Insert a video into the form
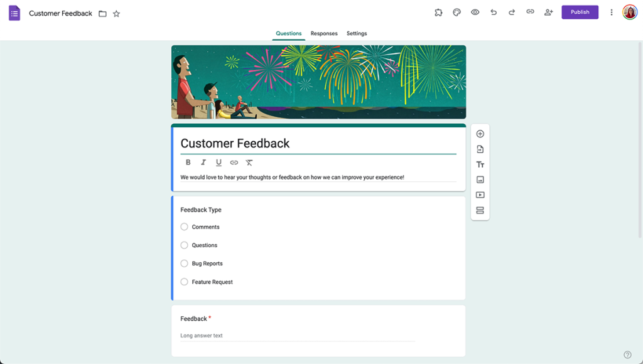The image size is (643, 364). [480, 195]
